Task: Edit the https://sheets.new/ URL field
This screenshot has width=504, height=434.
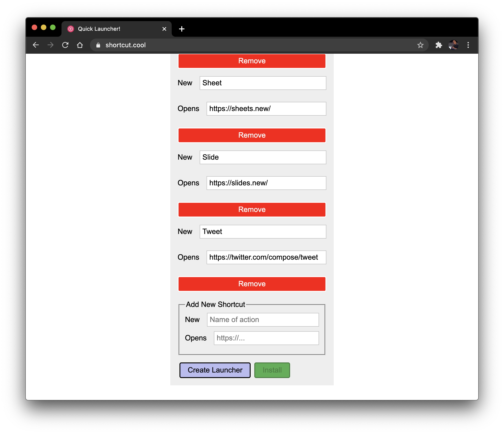Action: 266,109
